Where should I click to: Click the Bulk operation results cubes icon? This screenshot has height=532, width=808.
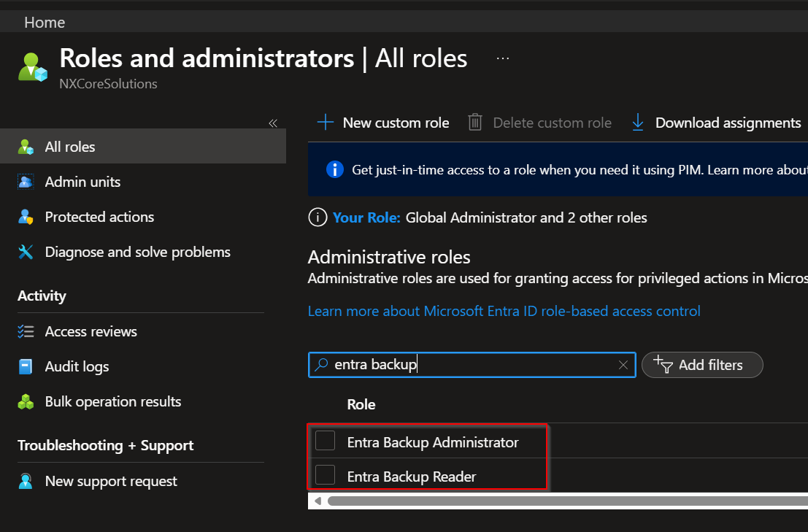pyautogui.click(x=26, y=401)
